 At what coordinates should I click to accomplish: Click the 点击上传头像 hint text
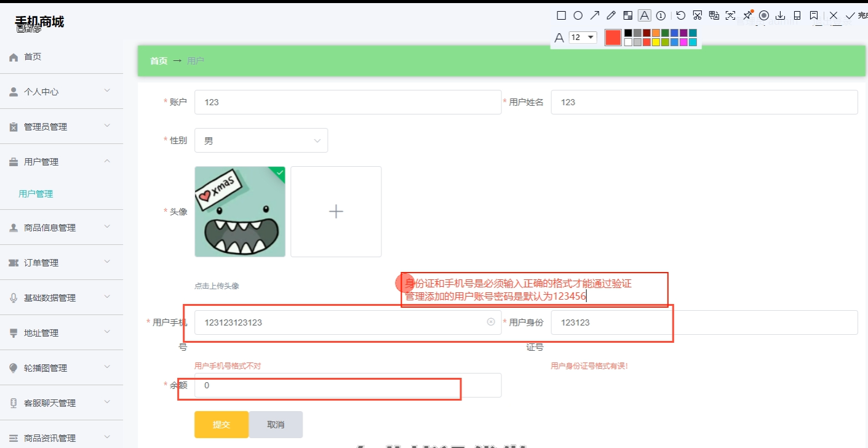pyautogui.click(x=217, y=286)
